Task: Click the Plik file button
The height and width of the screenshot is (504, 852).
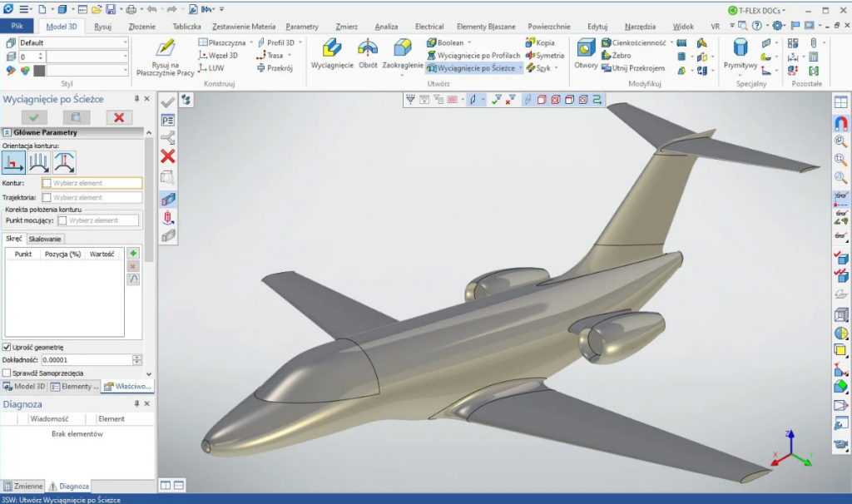Action: [x=17, y=27]
